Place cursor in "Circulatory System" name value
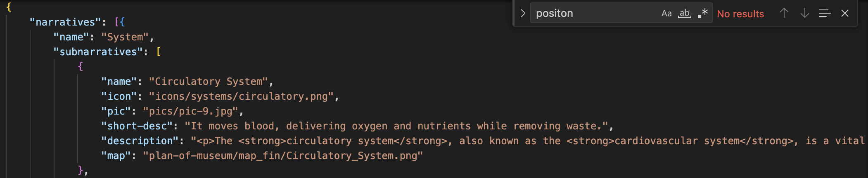868x178 pixels. 208,81
